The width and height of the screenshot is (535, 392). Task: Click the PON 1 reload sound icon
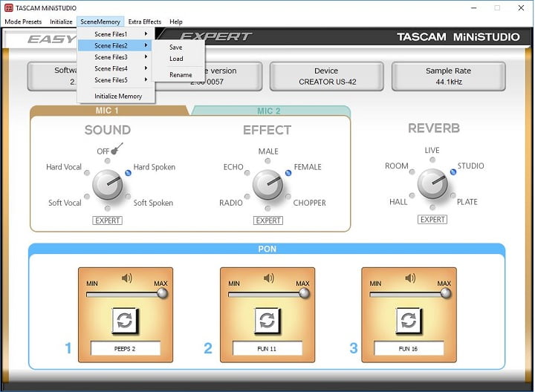point(125,320)
